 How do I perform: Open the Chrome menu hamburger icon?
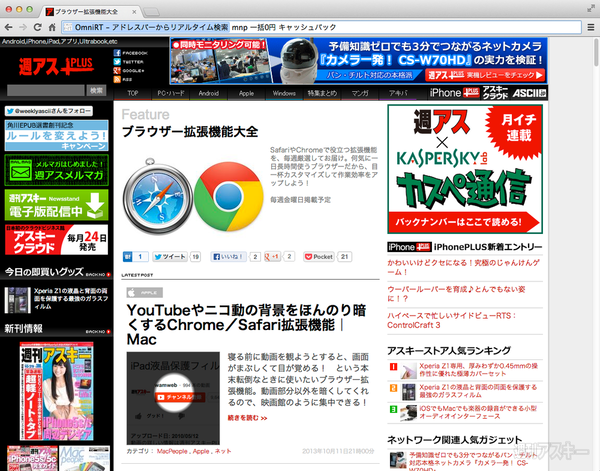591,27
